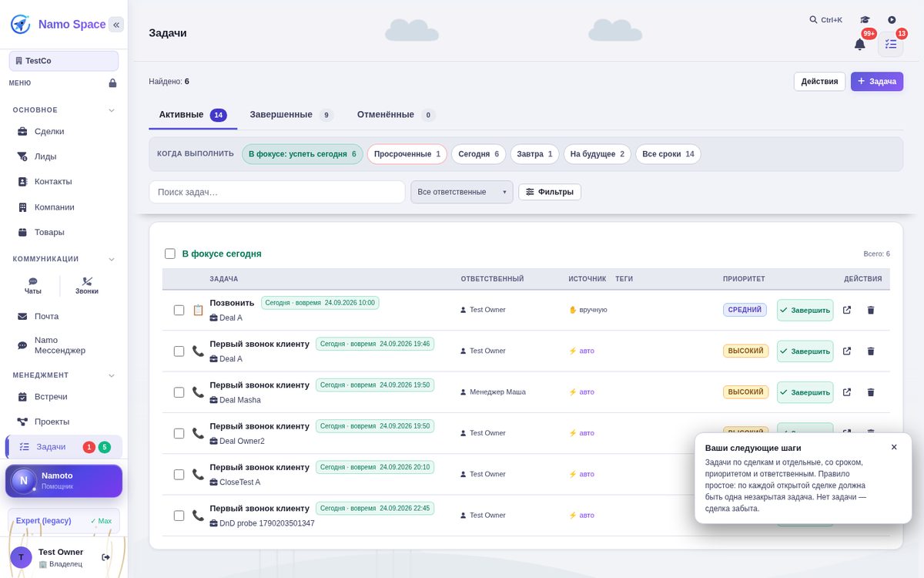Image resolution: width=924 pixels, height=578 pixels.
Task: Collapse the Менеджмент menu section
Action: pyautogui.click(x=111, y=375)
